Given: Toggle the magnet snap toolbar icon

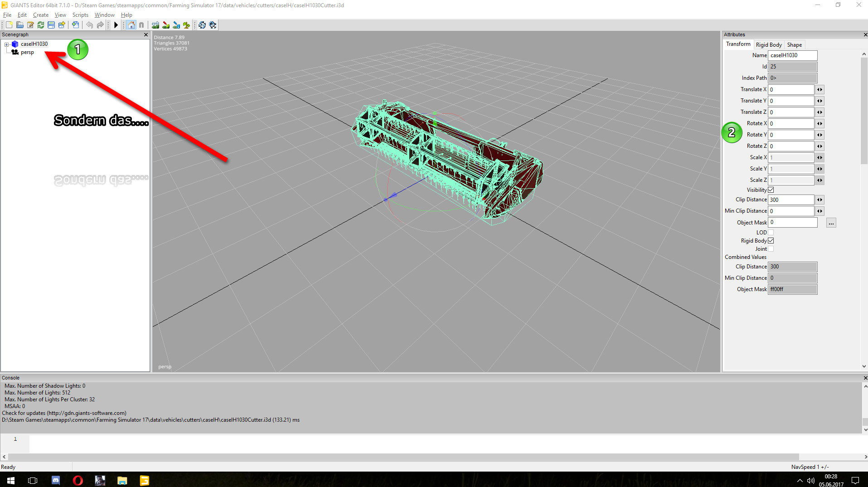Looking at the screenshot, I should (141, 25).
